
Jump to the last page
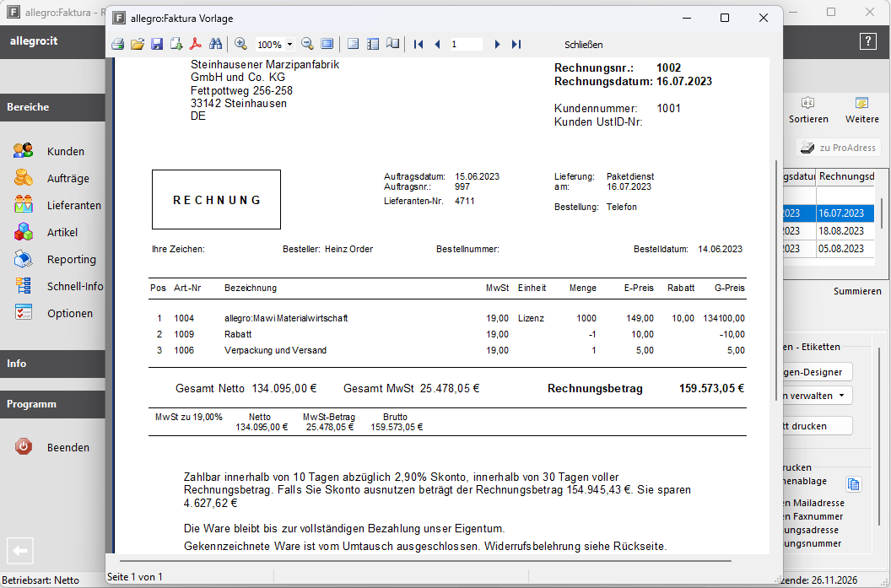[516, 44]
